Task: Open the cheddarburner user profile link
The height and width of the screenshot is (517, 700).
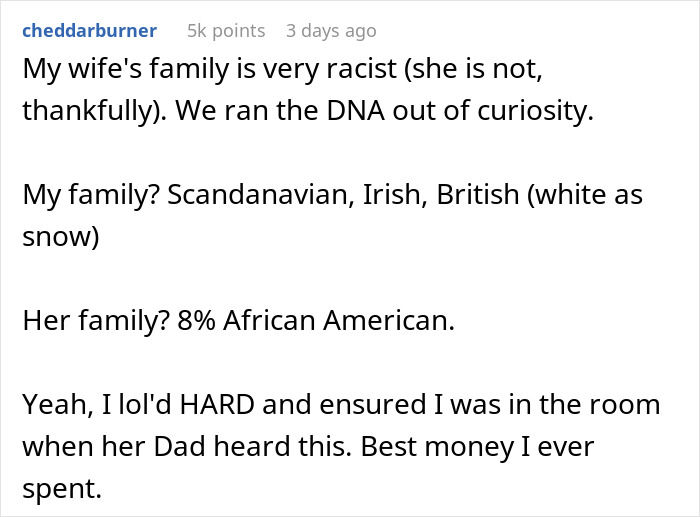Action: pos(88,30)
